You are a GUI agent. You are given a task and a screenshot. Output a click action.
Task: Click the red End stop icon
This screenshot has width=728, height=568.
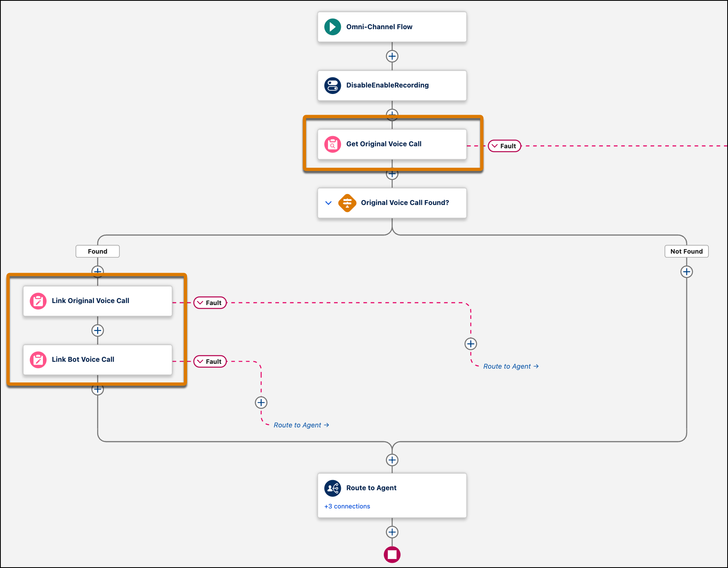pyautogui.click(x=392, y=555)
